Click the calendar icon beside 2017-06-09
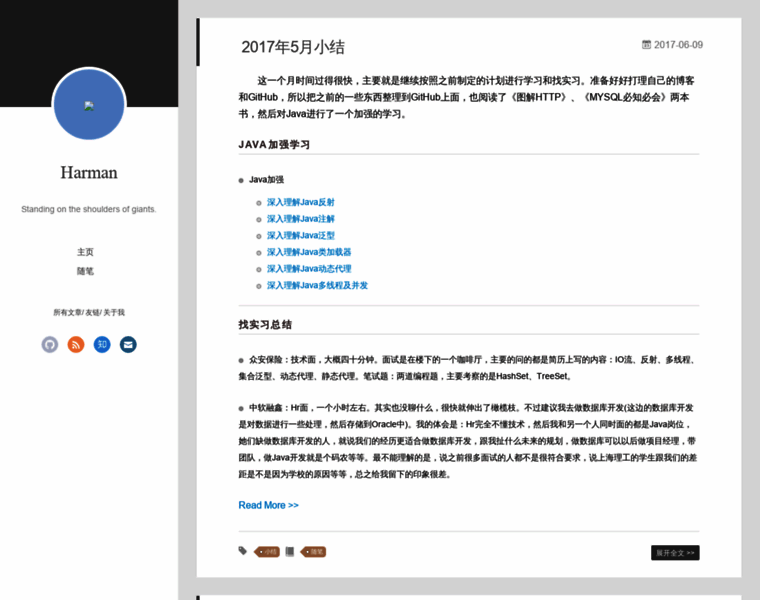The image size is (760, 600). (x=646, y=44)
